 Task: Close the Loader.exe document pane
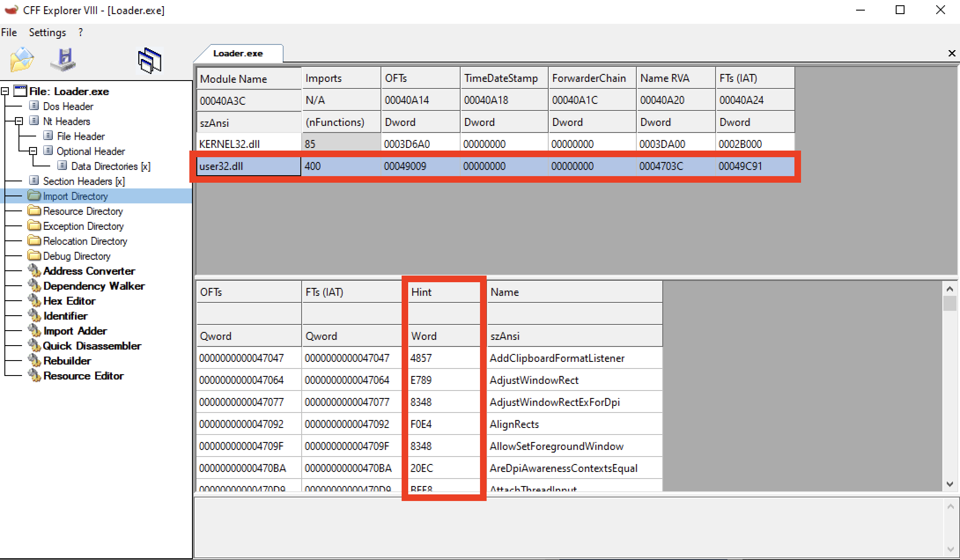click(952, 53)
